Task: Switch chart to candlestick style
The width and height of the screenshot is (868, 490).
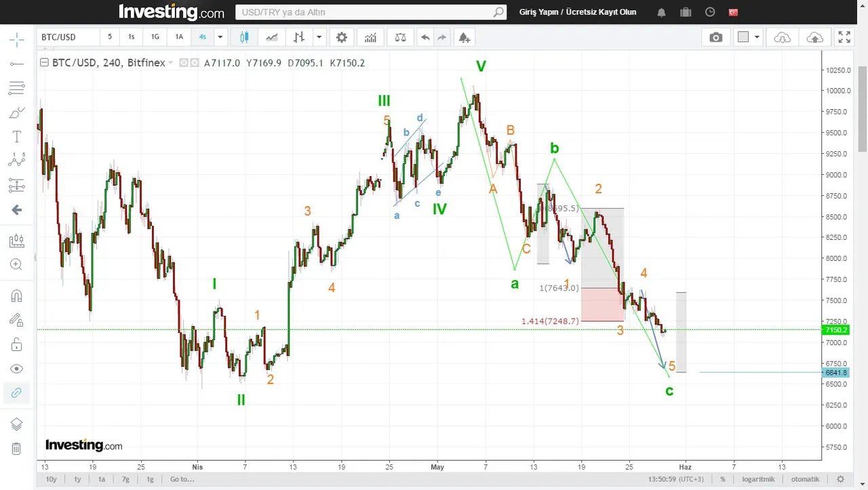Action: [x=244, y=37]
